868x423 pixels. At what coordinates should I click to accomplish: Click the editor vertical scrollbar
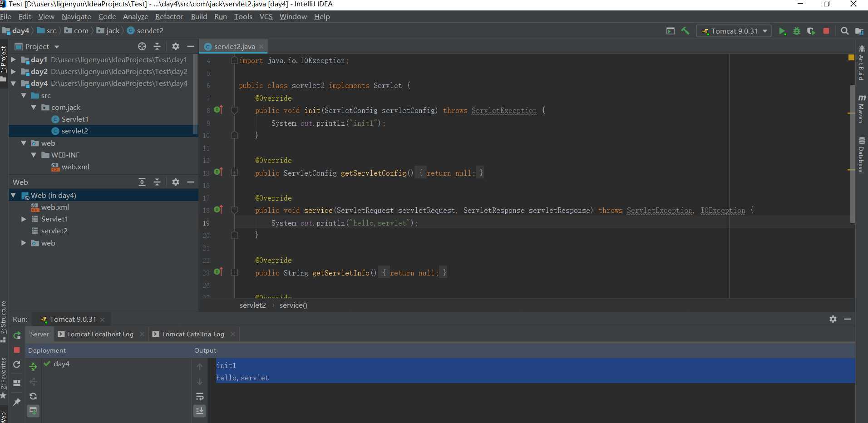(852, 154)
